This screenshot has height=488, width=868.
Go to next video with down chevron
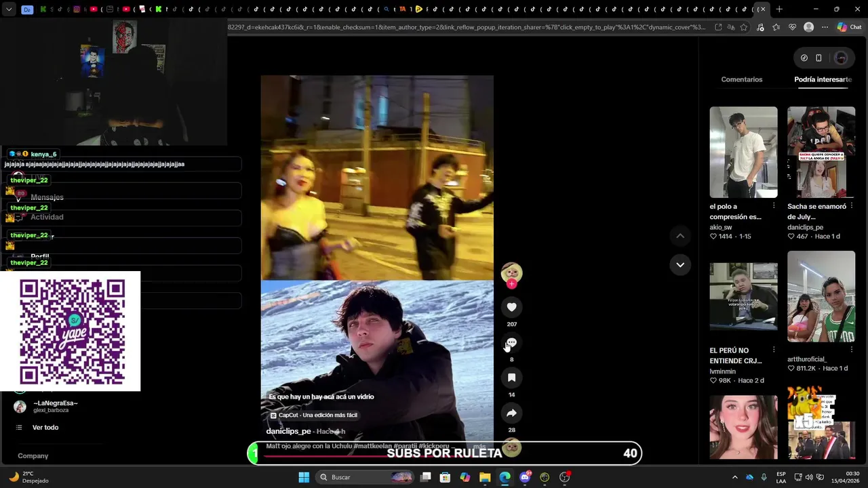680,264
